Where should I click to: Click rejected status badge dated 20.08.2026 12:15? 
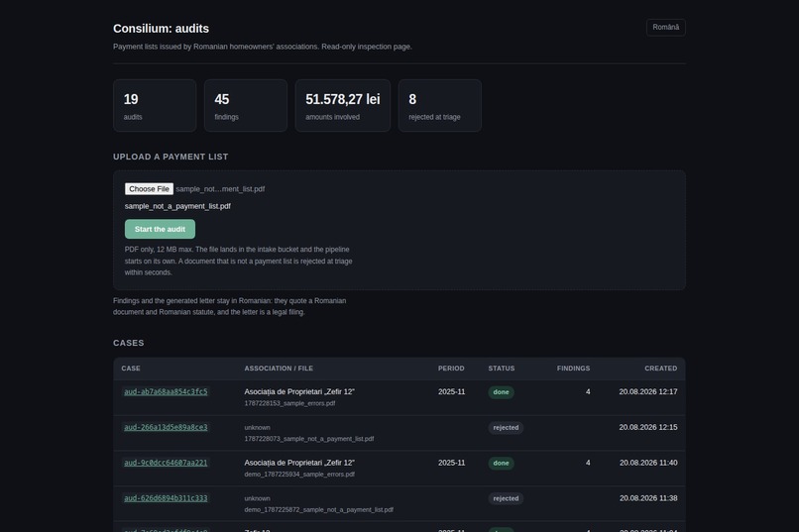pyautogui.click(x=506, y=428)
